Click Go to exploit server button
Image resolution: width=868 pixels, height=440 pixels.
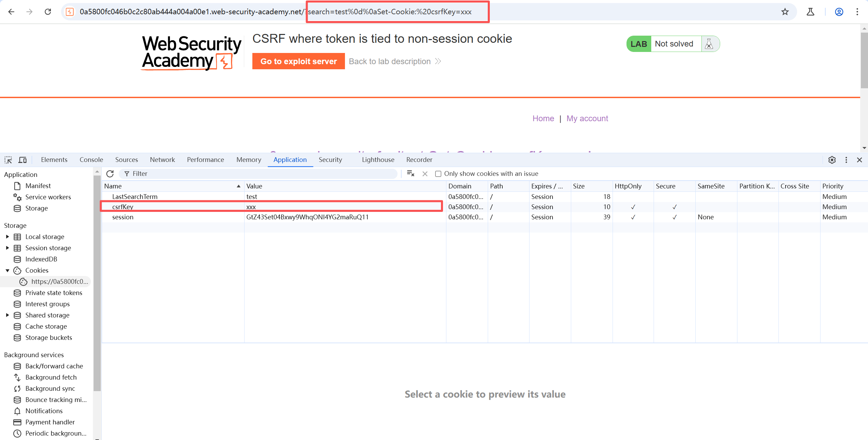pos(298,61)
